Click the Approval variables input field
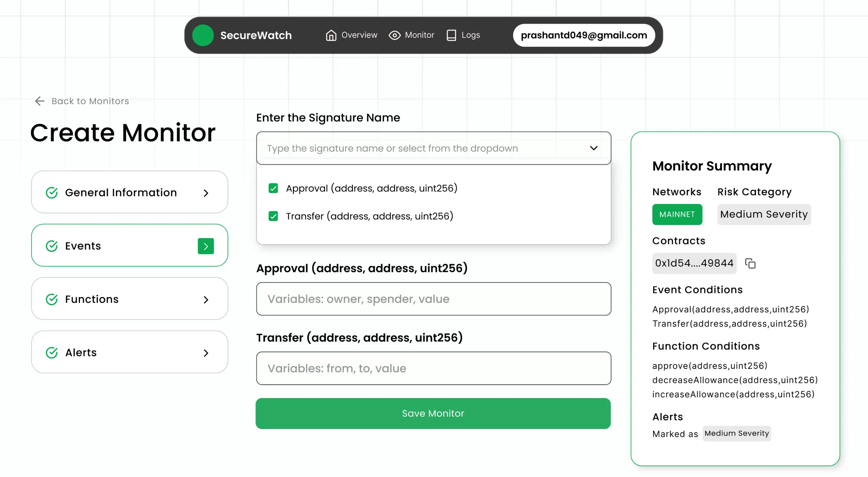Screen dimensions: 868x477 click(433, 298)
